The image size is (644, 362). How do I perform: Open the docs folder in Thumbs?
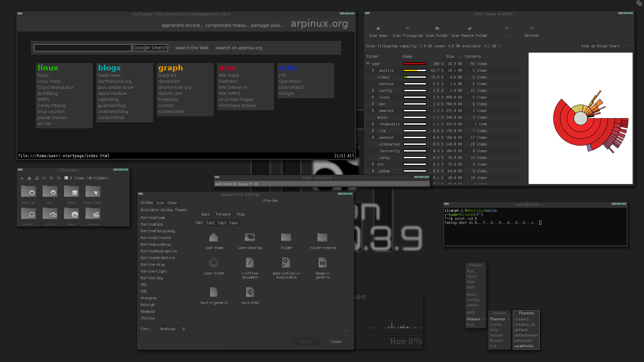pyautogui.click(x=71, y=191)
